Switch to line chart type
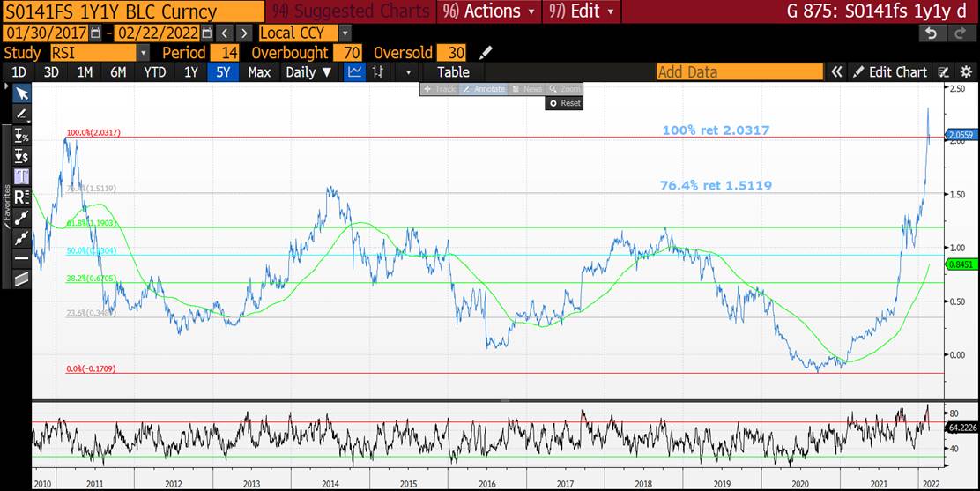This screenshot has width=980, height=491. [x=354, y=72]
